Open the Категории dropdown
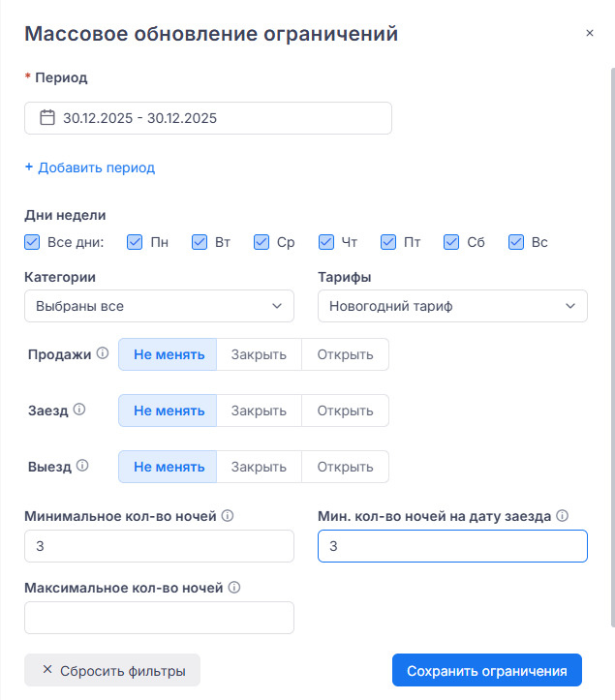This screenshot has width=615, height=700. [159, 306]
